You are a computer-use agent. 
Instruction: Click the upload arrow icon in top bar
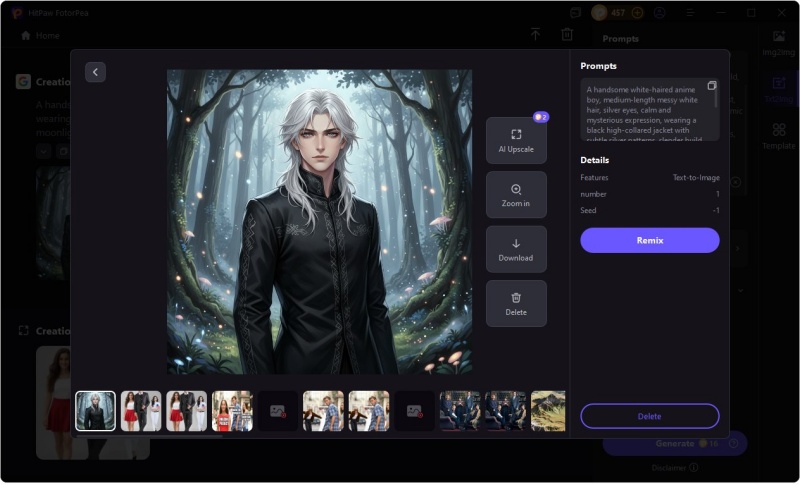535,34
